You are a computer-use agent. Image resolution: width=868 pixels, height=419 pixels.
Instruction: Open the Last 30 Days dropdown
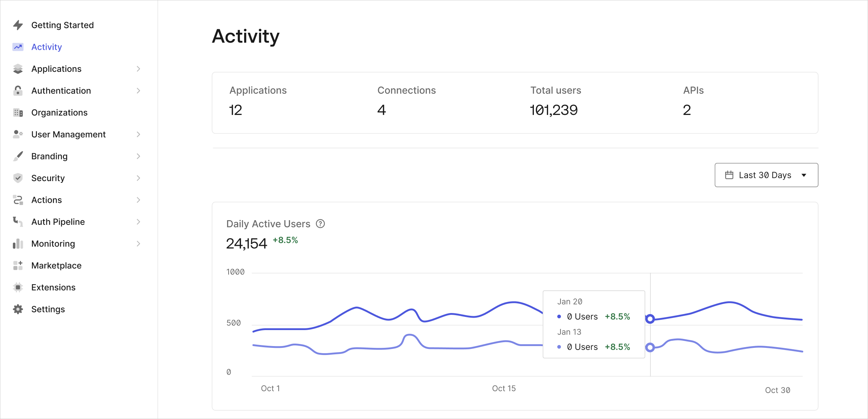coord(766,175)
